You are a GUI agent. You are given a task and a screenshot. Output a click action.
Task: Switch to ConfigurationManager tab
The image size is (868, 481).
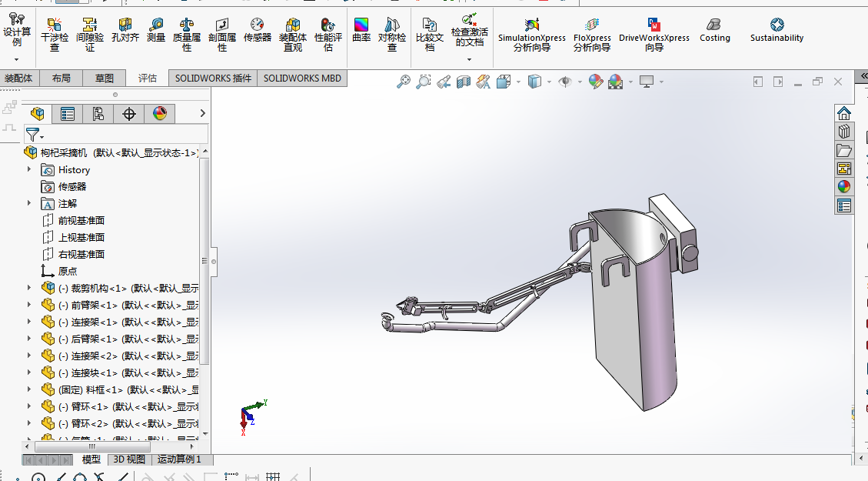[98, 114]
